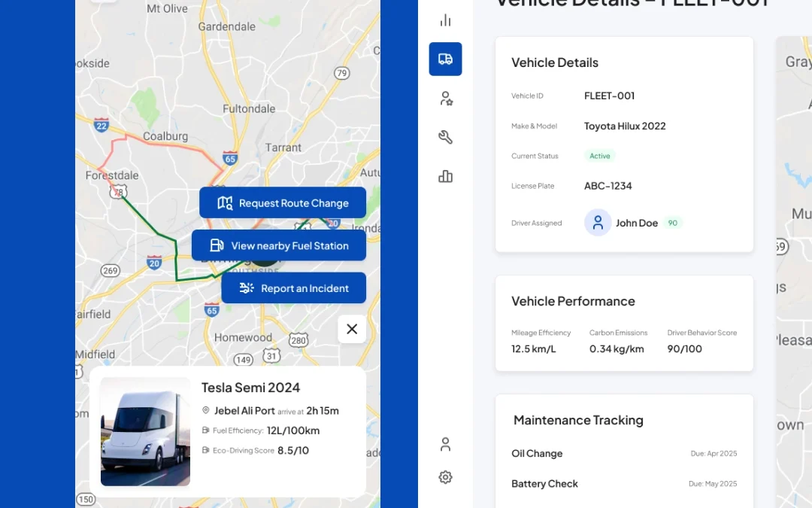Click the Jebel Ali Port destination
812x508 pixels.
click(244, 411)
